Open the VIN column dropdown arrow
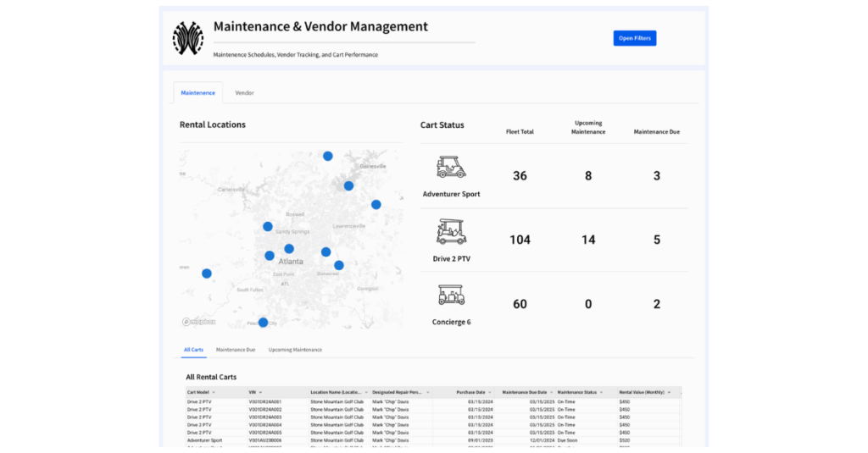Viewport: 868px width, 453px height. coord(260,392)
